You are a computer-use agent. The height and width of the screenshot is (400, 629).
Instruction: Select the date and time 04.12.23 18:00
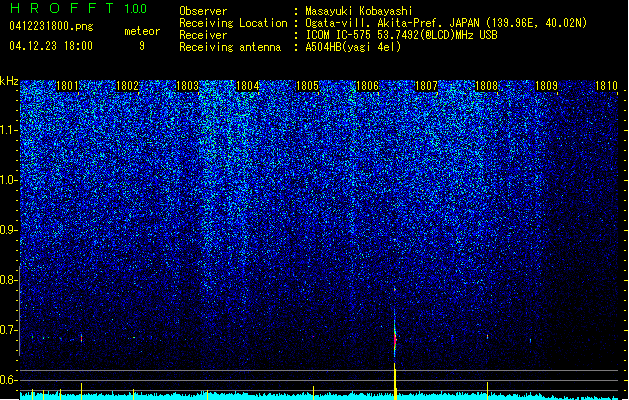[x=51, y=46]
